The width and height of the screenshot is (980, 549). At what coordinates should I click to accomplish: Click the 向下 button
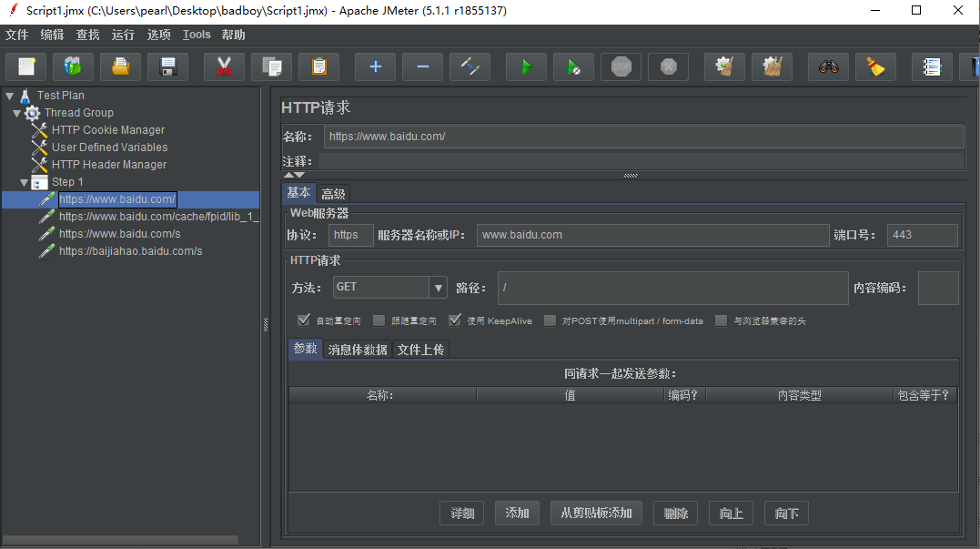[786, 513]
